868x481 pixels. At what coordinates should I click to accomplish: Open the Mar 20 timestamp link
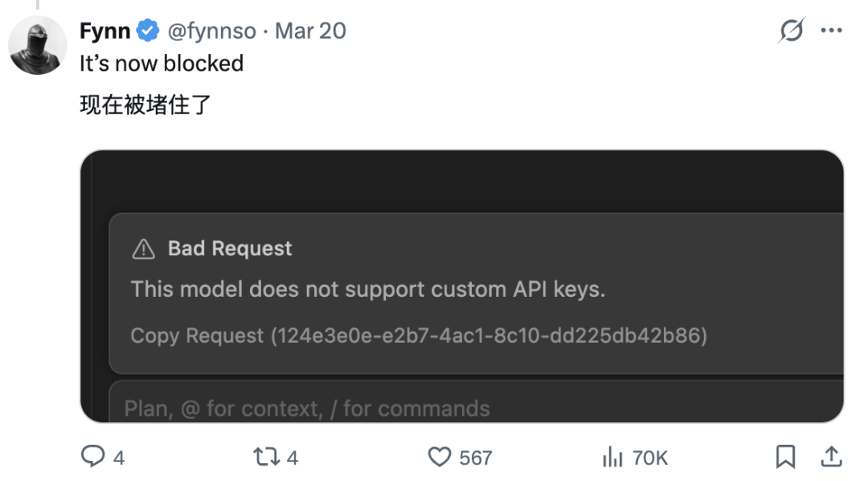pos(310,31)
